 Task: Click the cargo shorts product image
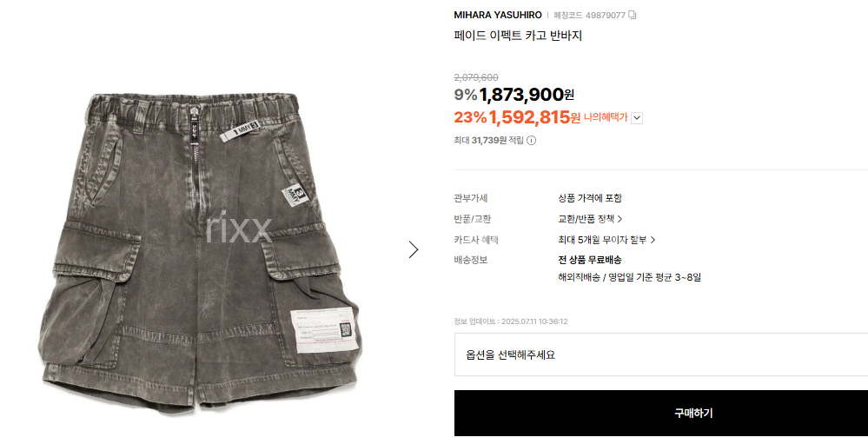200,251
